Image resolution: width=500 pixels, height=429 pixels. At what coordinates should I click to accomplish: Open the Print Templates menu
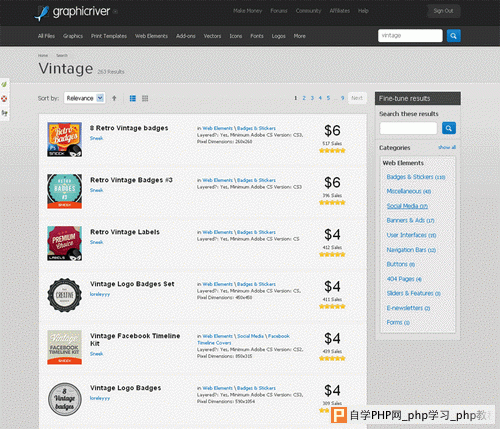click(x=109, y=36)
